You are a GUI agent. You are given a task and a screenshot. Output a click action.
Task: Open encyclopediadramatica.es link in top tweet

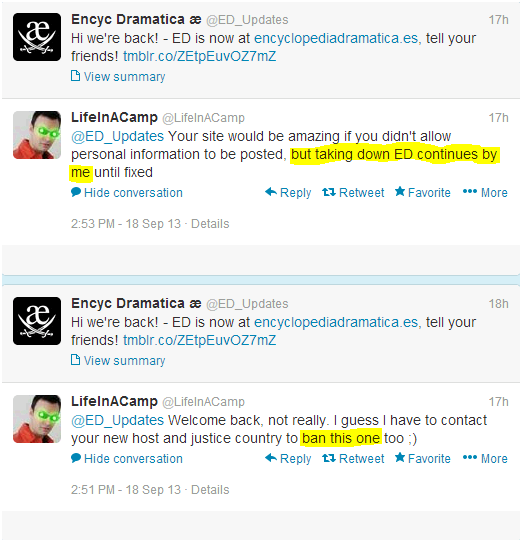click(336, 38)
